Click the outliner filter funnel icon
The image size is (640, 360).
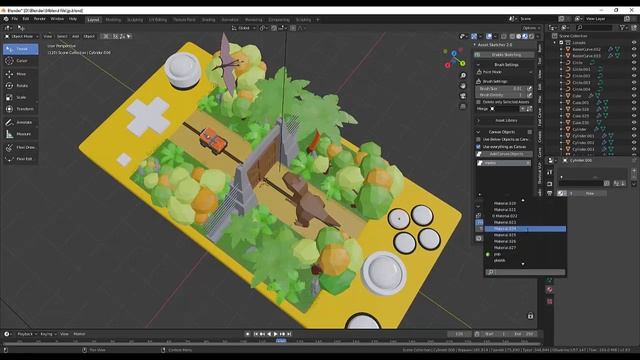click(x=622, y=27)
